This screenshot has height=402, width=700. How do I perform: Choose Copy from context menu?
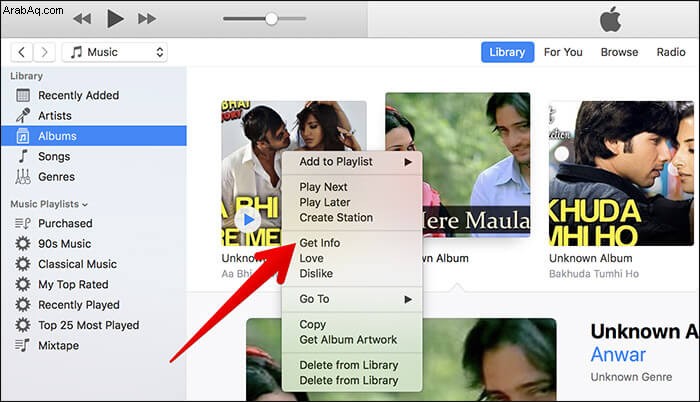(x=352, y=324)
